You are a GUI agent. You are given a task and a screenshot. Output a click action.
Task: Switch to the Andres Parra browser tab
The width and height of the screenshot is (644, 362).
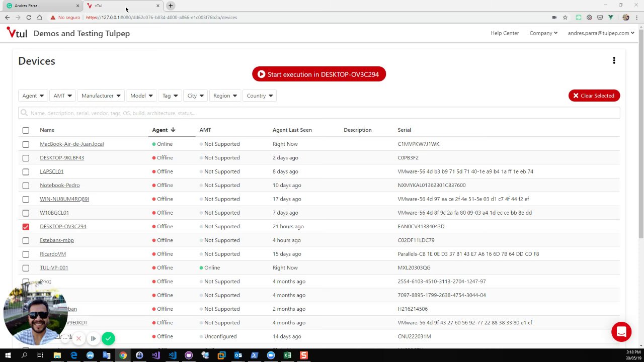click(43, 6)
